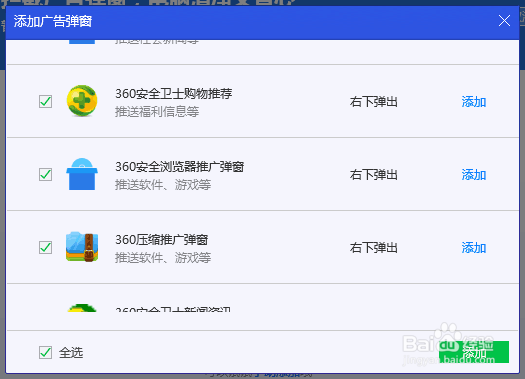
Task: Uncheck the 360安全浏览器推广弹窗 checkbox
Action: pyautogui.click(x=45, y=174)
